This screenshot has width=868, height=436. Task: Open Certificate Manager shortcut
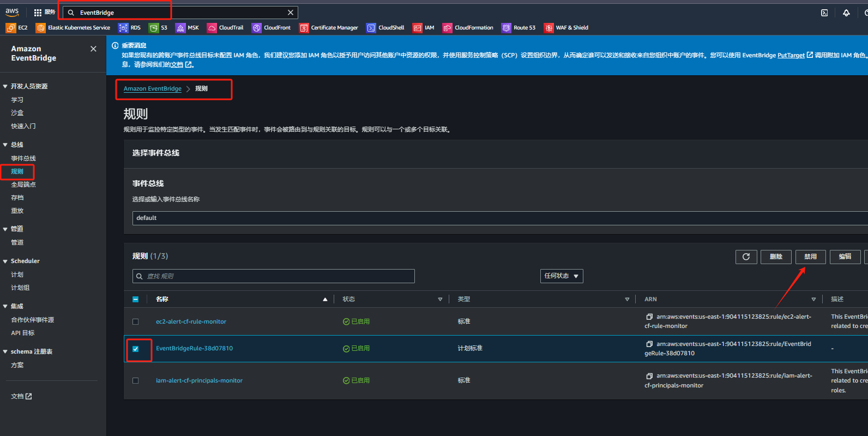tap(329, 28)
